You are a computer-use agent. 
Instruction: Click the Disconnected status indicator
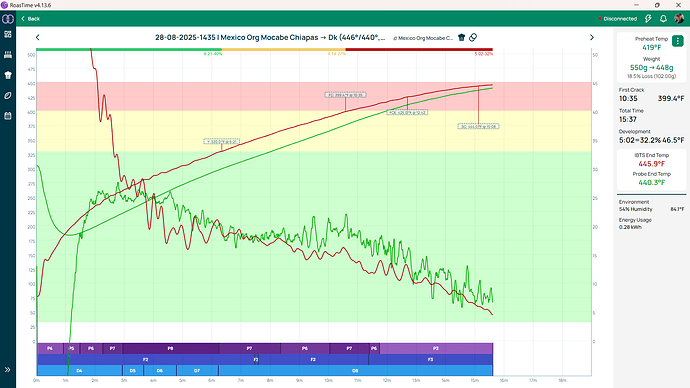(617, 18)
